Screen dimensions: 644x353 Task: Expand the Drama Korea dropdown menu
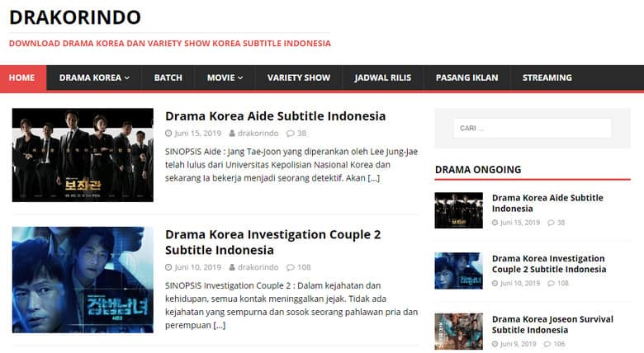(94, 78)
